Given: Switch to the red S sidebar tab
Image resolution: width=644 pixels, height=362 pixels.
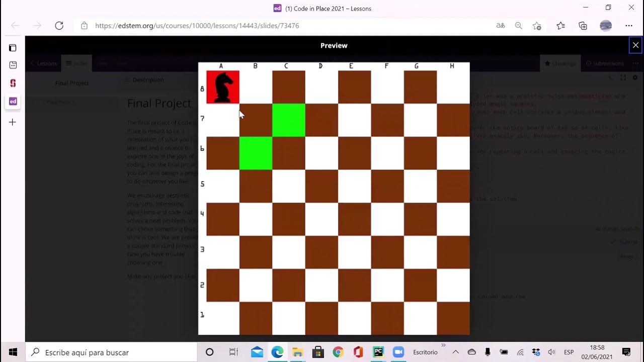Looking at the screenshot, I should (13, 83).
